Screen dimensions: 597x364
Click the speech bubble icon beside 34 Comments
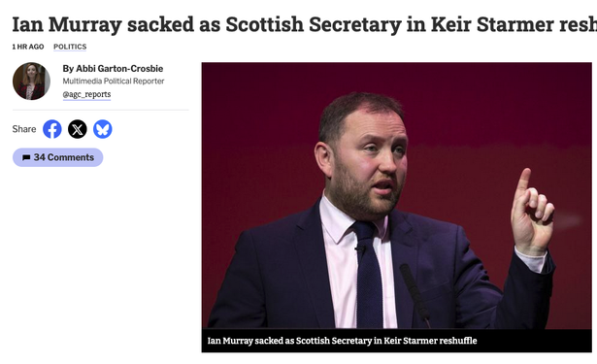pos(26,157)
